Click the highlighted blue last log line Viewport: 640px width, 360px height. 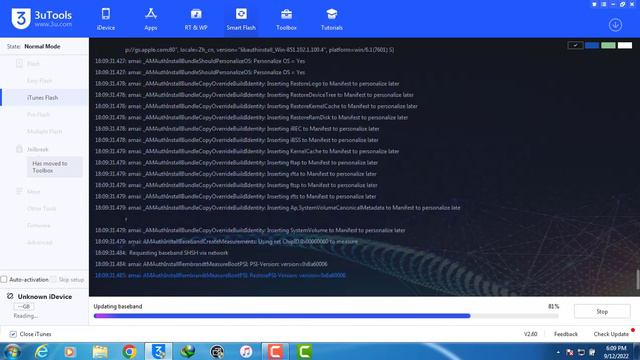[220, 276]
